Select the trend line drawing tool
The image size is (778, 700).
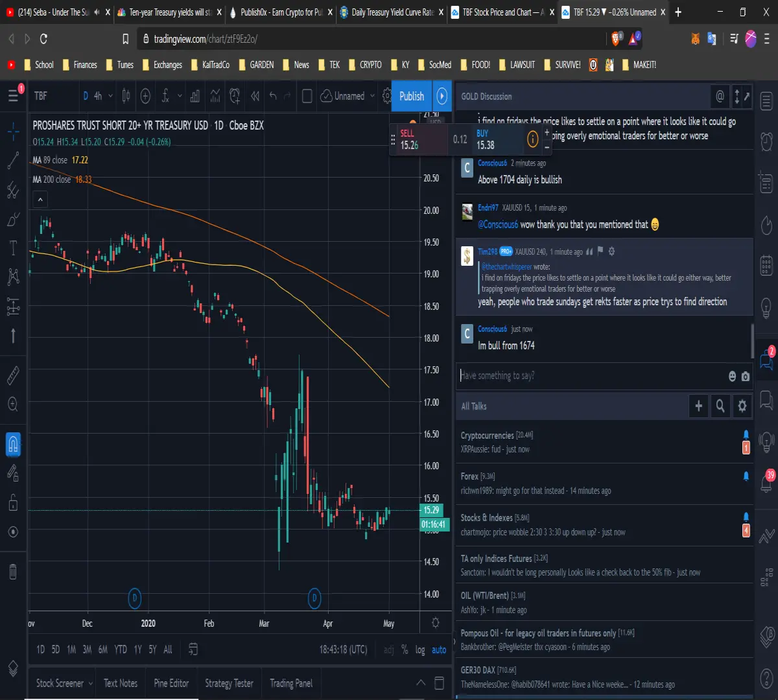(13, 161)
